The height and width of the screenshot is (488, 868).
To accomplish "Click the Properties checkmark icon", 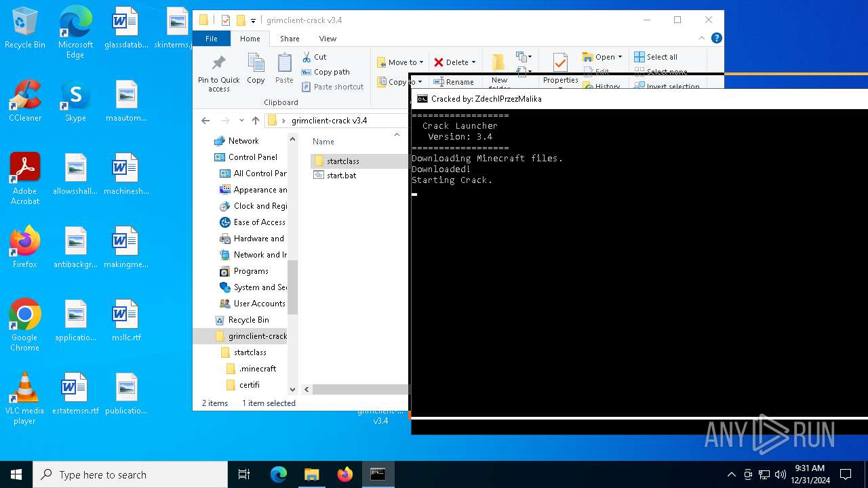I will pyautogui.click(x=560, y=63).
